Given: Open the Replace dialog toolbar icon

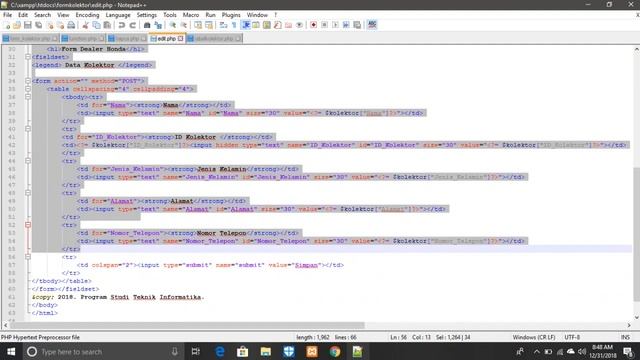Looking at the screenshot, I should [158, 25].
